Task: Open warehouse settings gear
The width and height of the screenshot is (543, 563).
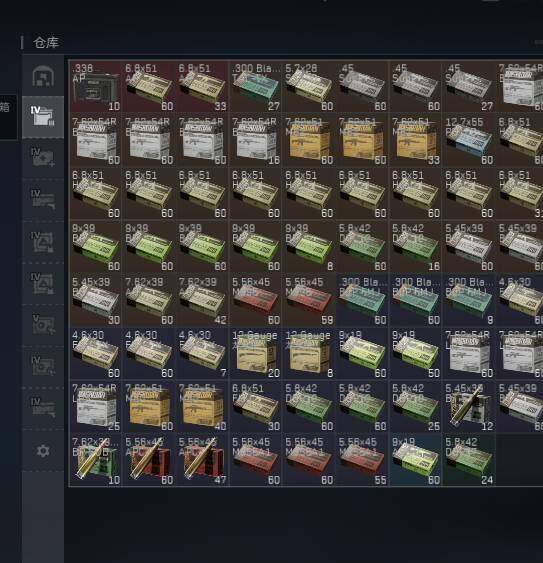Action: [x=43, y=451]
